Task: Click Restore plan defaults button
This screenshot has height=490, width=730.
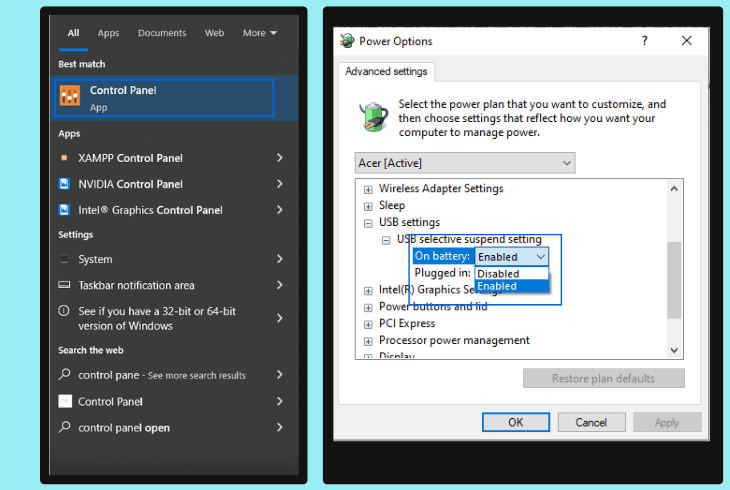Action: [x=604, y=378]
